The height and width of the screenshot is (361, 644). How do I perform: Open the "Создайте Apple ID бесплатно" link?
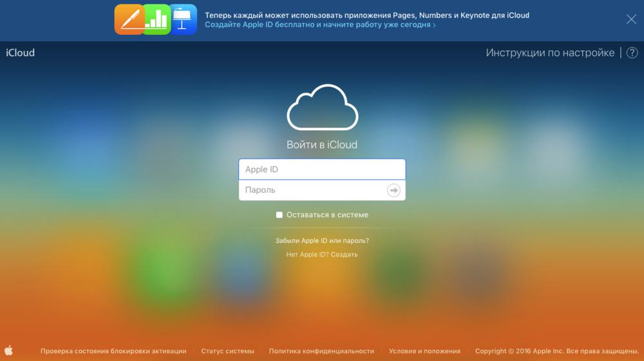(320, 24)
